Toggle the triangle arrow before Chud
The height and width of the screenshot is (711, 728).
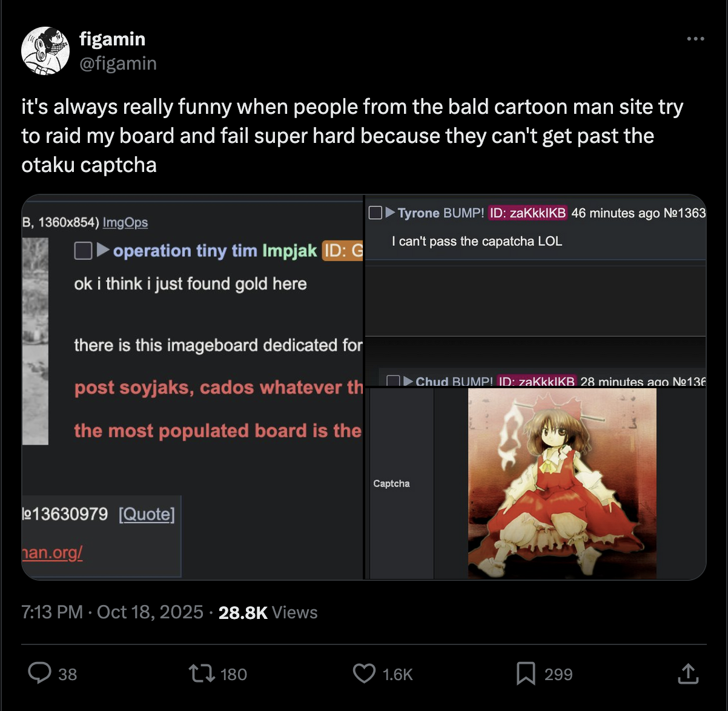coord(408,382)
